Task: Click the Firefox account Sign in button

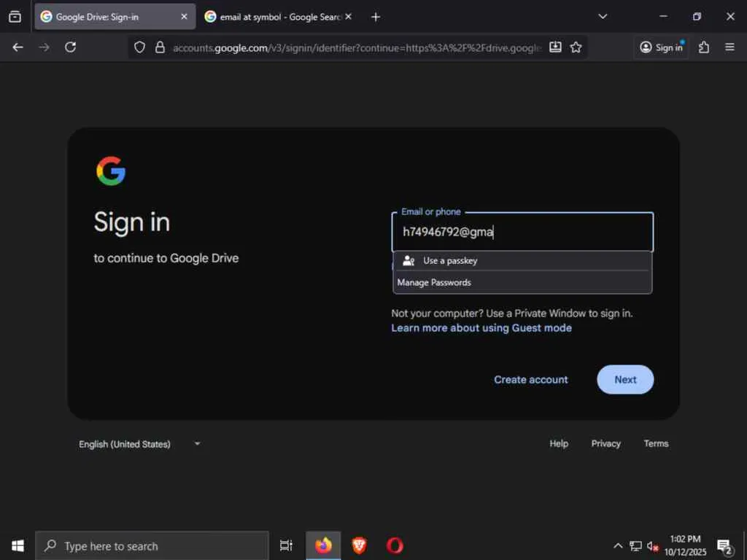Action: (x=661, y=47)
